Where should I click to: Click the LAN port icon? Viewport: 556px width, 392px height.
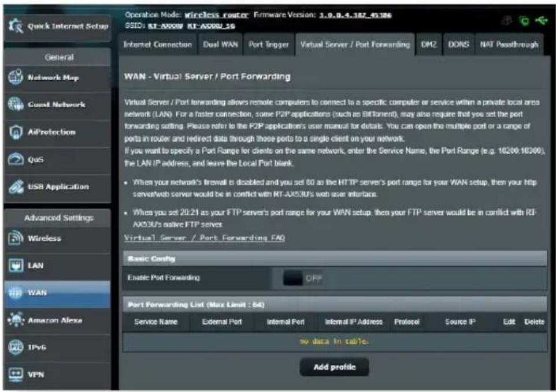16,265
